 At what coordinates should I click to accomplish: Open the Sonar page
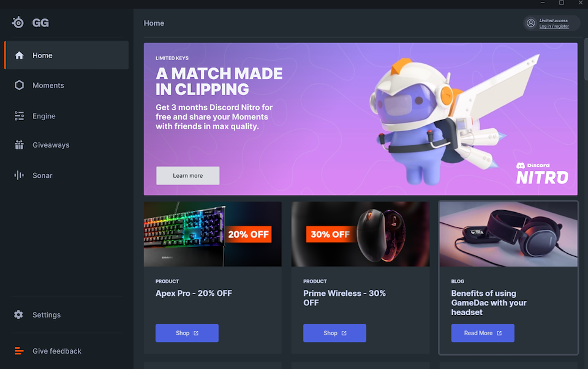point(67,175)
